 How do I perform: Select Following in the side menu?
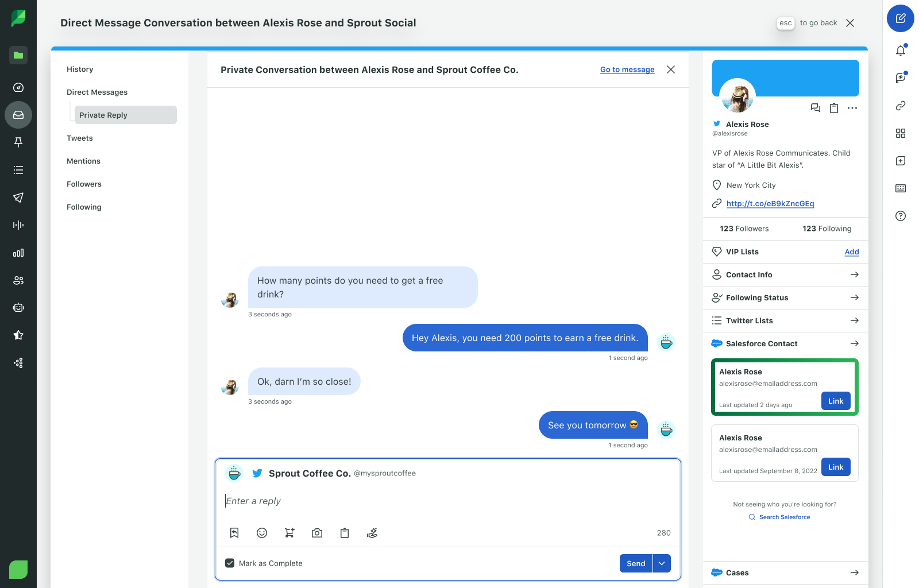coord(84,207)
